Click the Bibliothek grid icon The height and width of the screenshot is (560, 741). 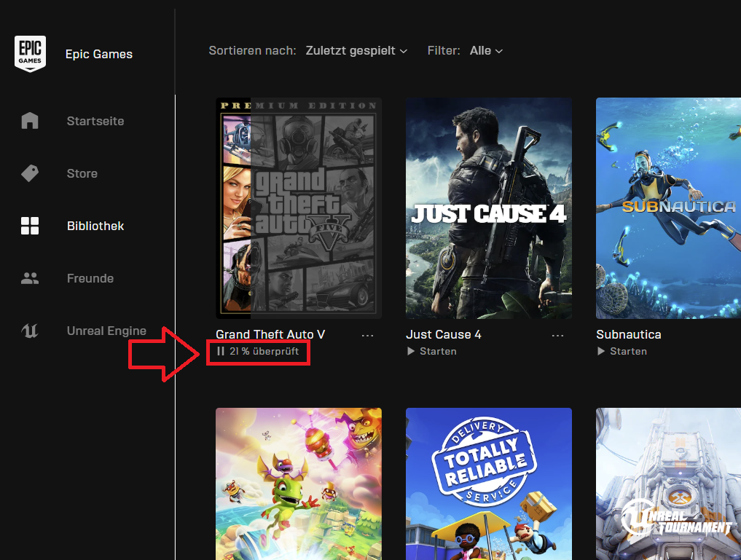(30, 226)
